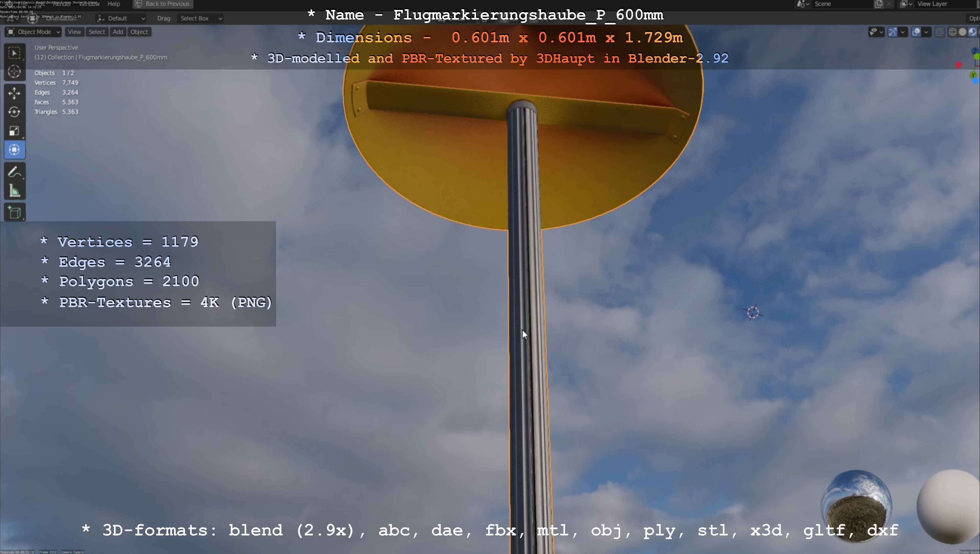The width and height of the screenshot is (980, 554).
Task: Pick the Select Box tool icon
Action: (x=14, y=53)
